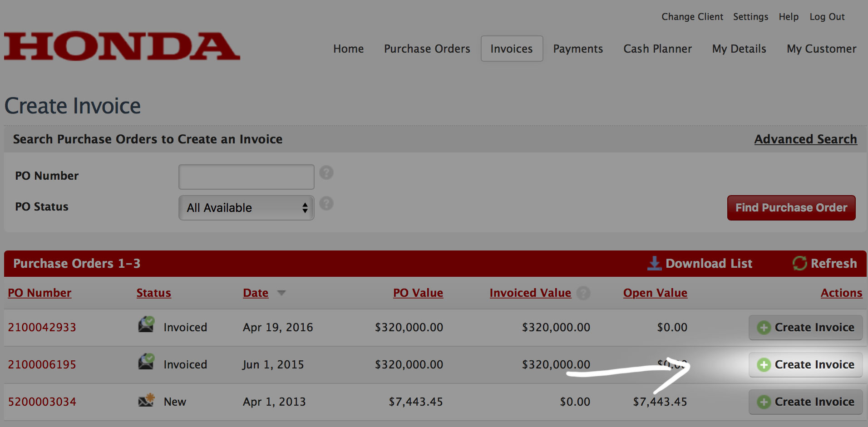
Task: Click the Invoiced Value help icon
Action: pyautogui.click(x=583, y=293)
